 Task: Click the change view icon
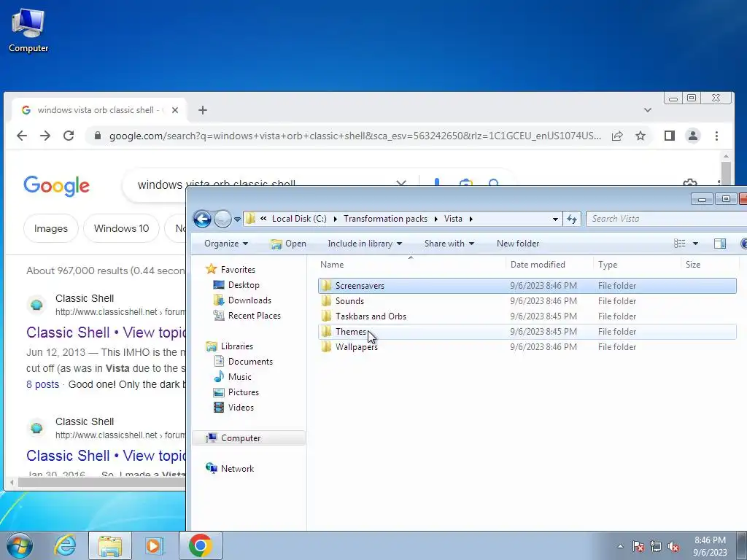680,244
